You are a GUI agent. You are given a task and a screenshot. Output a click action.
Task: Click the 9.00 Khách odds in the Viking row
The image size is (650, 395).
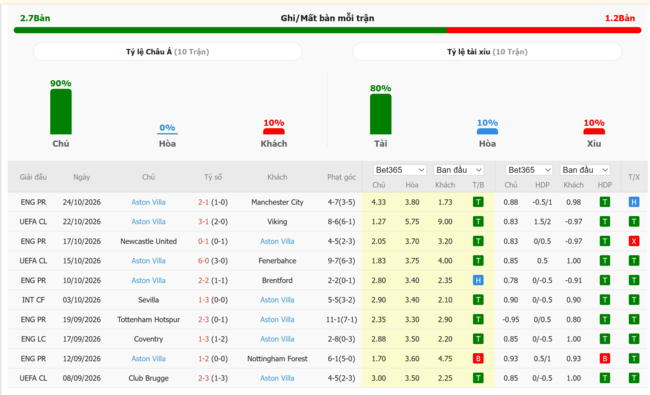click(x=445, y=222)
